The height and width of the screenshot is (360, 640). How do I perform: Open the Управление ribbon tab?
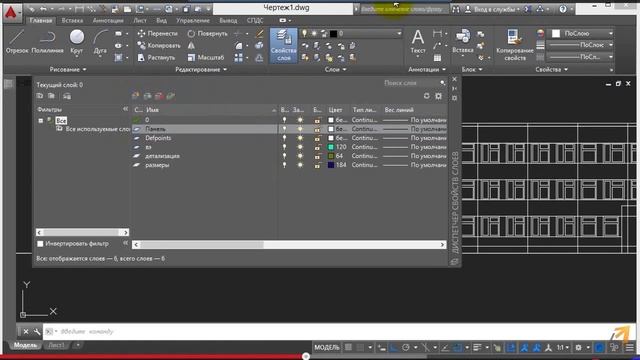pyautogui.click(x=193, y=20)
